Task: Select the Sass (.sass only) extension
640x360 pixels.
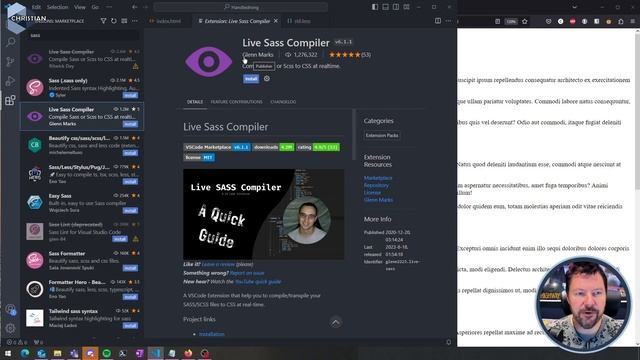Action: (82, 87)
